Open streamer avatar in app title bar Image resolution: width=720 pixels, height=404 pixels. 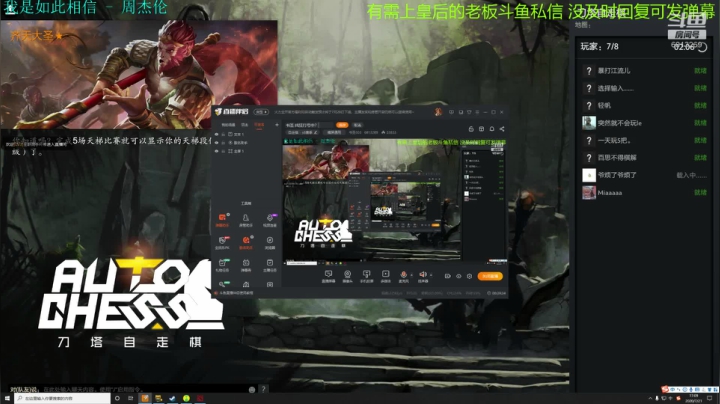click(438, 112)
